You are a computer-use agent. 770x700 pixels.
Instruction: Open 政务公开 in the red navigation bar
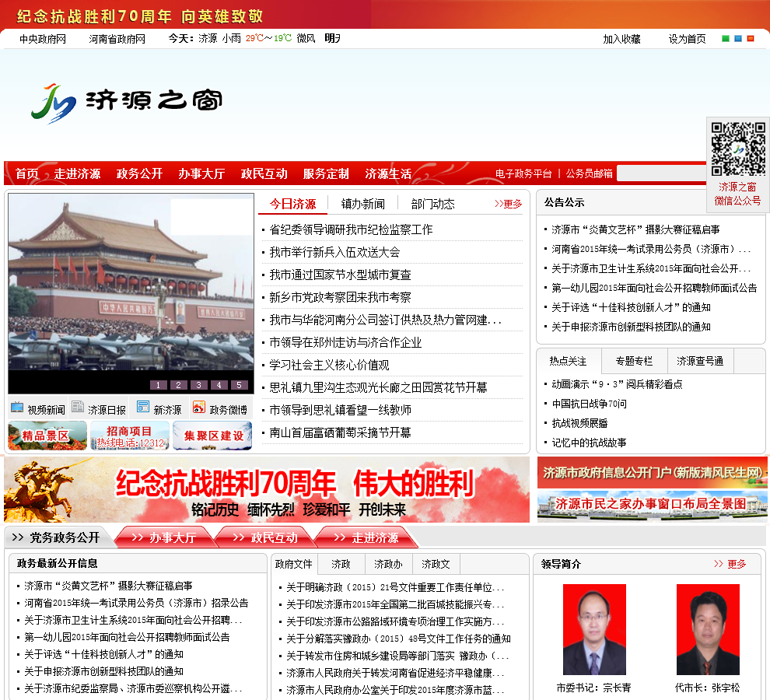[139, 173]
